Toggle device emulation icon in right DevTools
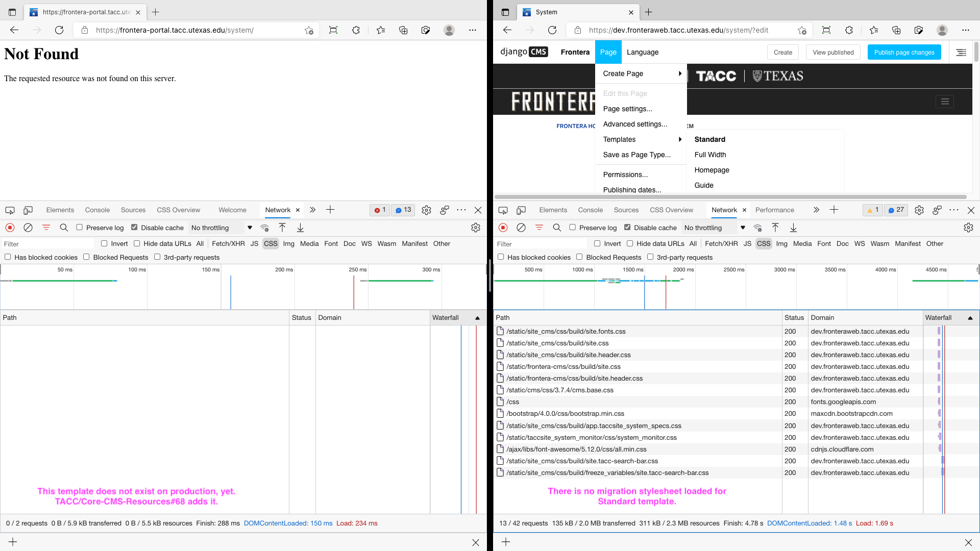Viewport: 980px width, 551px height. coord(521,210)
